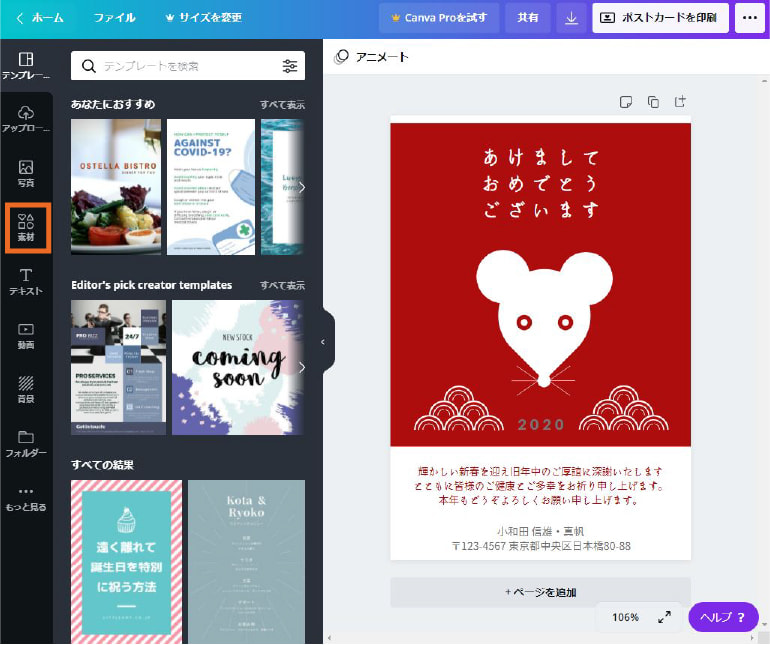Focus the テンプレートを検索 search field
Screen dimensions: 770x645
(188, 66)
